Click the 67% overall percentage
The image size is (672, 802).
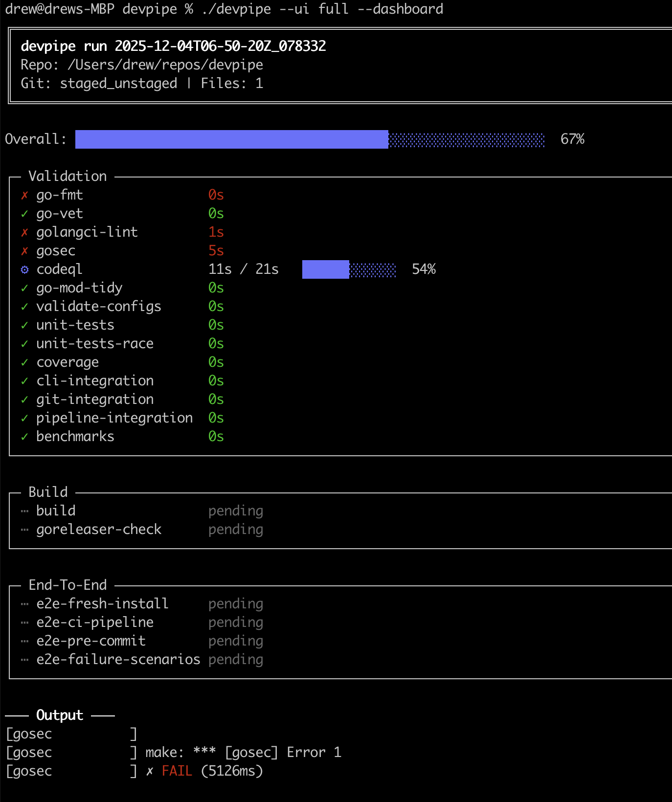point(572,139)
